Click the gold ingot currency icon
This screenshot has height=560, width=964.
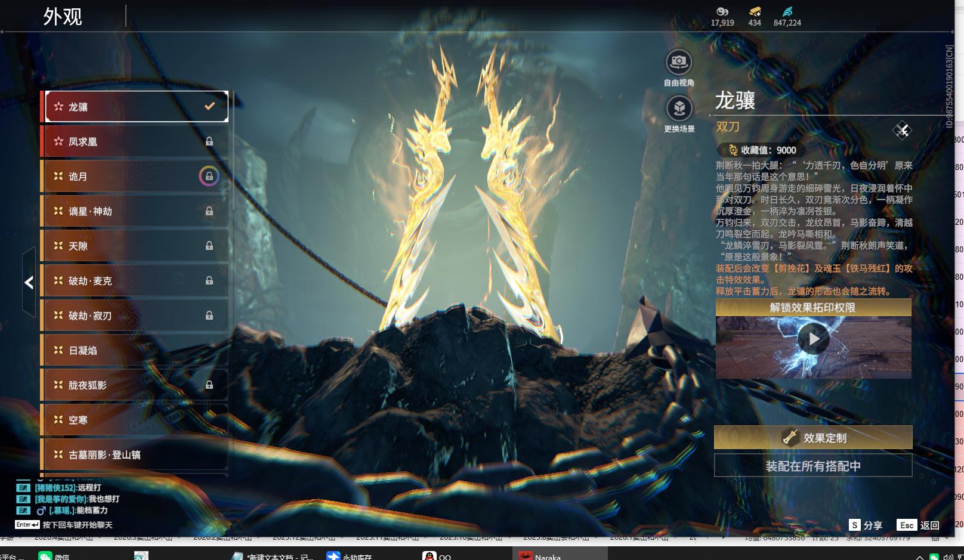click(755, 11)
